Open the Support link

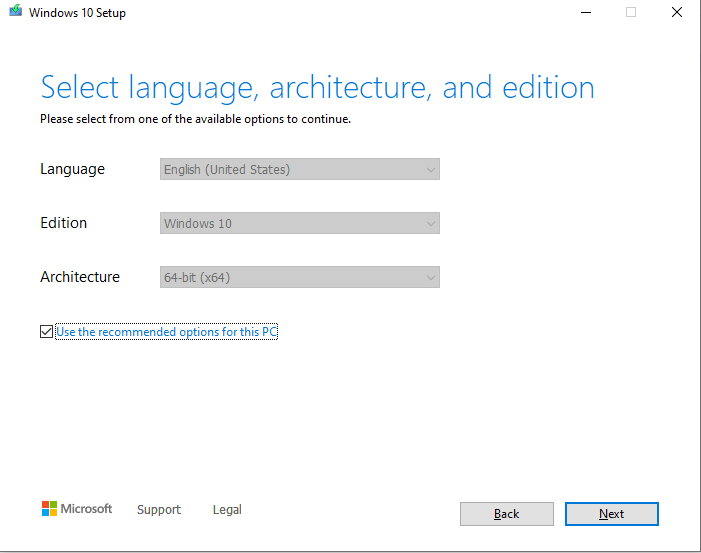tap(159, 510)
